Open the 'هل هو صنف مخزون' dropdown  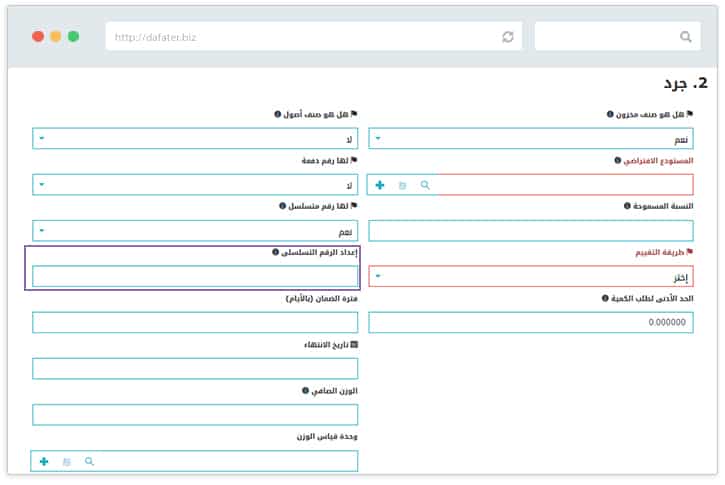tap(545, 139)
